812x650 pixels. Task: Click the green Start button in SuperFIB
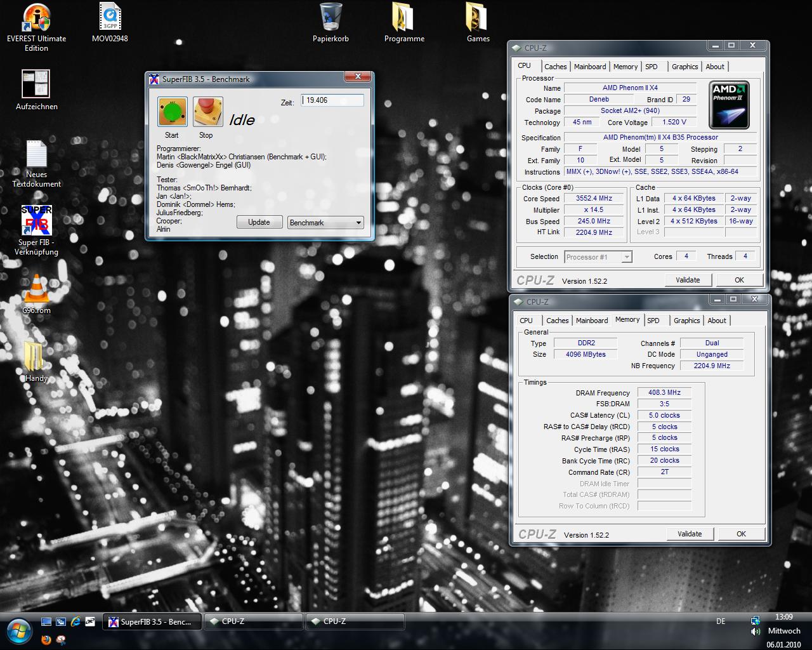click(172, 112)
